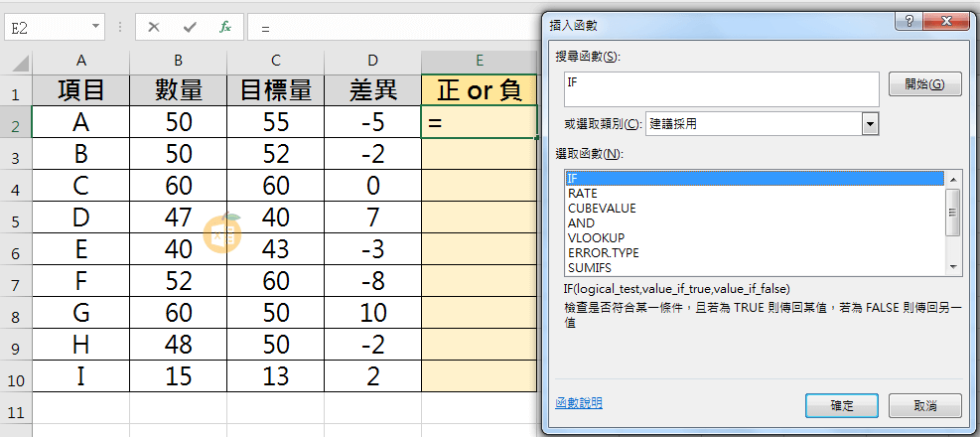
Task: Click the cancel X icon in formula bar
Action: click(x=154, y=27)
